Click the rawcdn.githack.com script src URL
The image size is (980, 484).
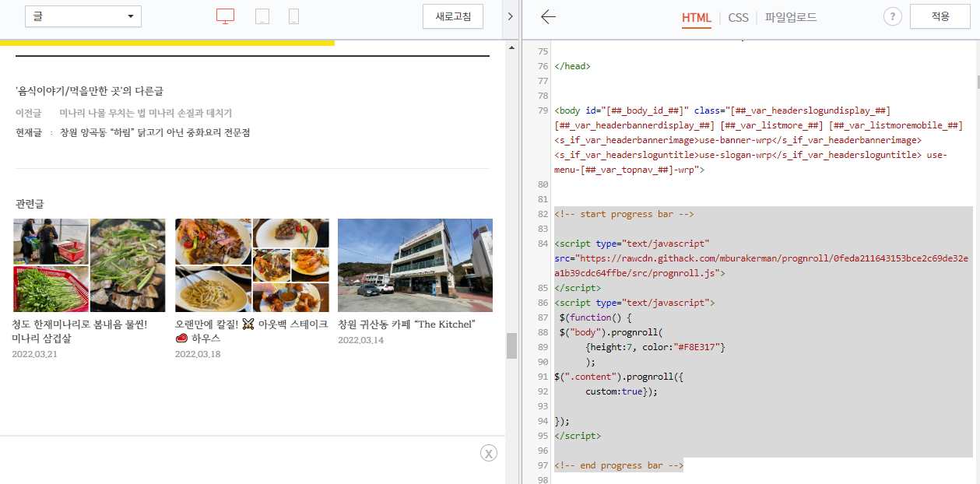[x=761, y=266]
